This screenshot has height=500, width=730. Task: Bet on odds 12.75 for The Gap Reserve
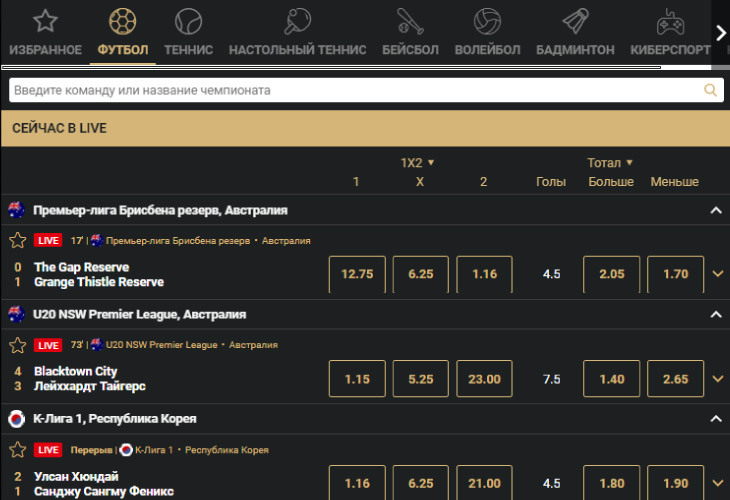click(357, 274)
